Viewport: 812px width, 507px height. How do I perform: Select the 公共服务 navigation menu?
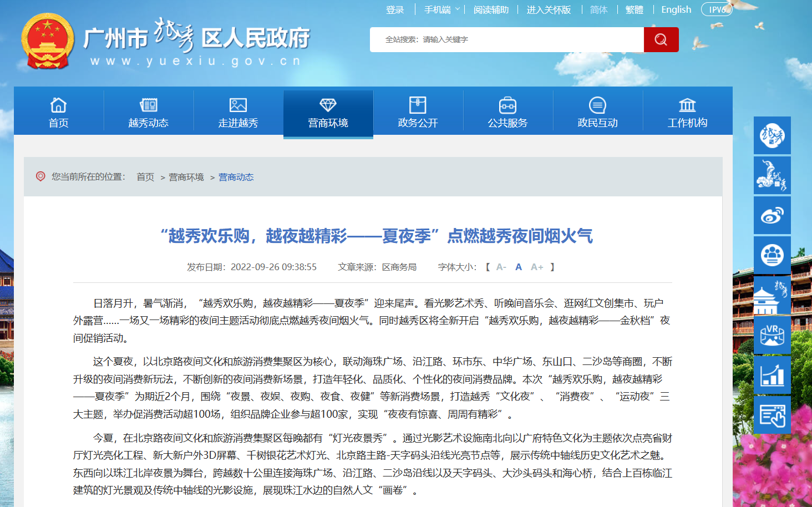point(507,113)
